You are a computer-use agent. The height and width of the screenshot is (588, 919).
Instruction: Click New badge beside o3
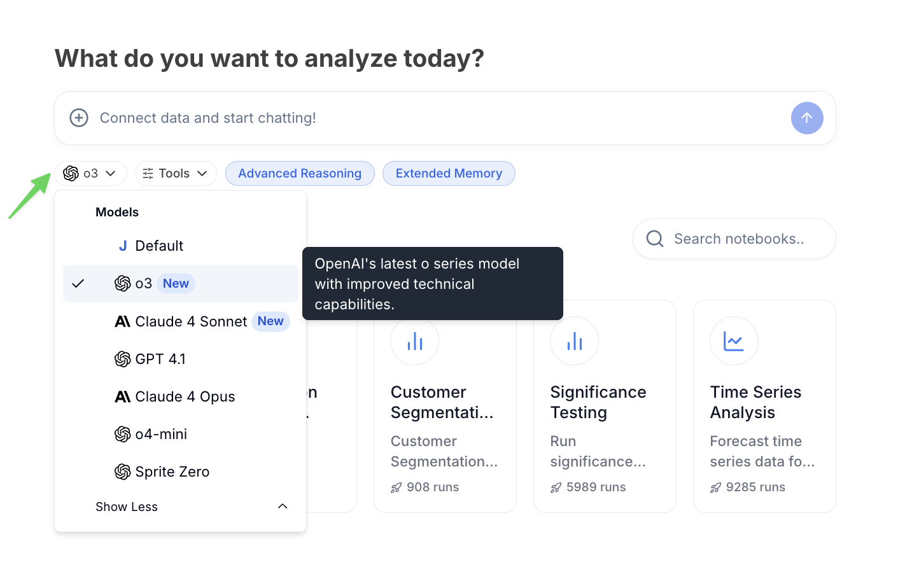(x=176, y=283)
